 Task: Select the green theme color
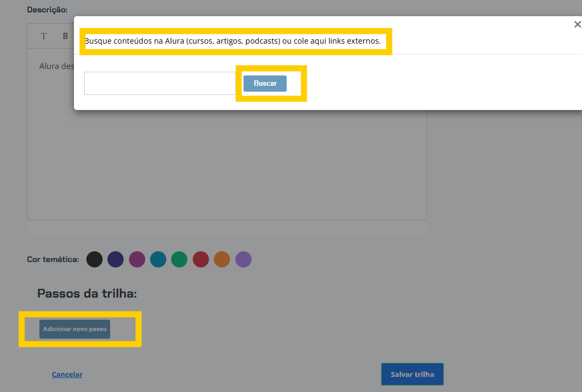pos(179,259)
